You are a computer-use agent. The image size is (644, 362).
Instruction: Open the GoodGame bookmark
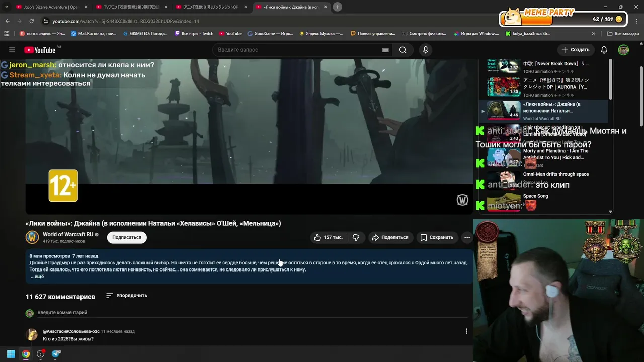click(270, 34)
